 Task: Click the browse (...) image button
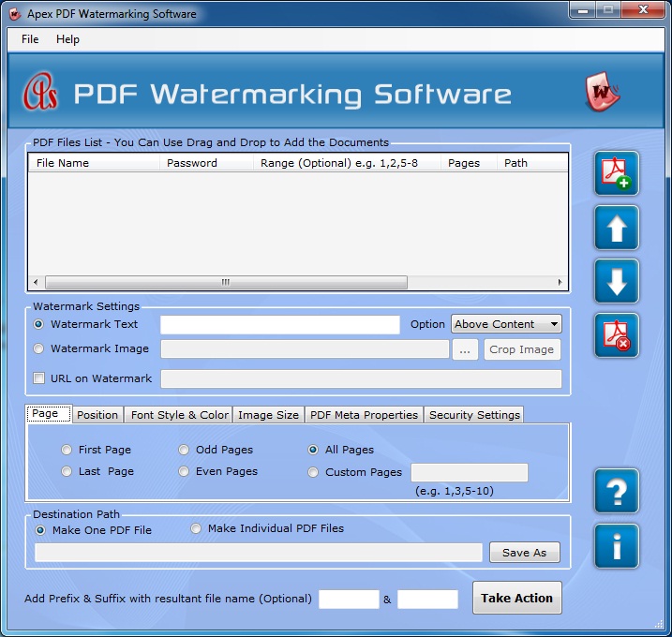tap(465, 349)
